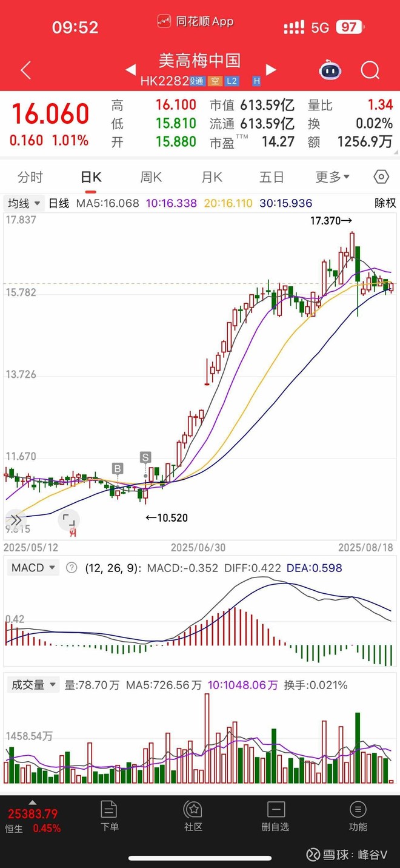400x868 pixels.
Task: Tap the 低 15.810 value
Action: click(x=176, y=124)
